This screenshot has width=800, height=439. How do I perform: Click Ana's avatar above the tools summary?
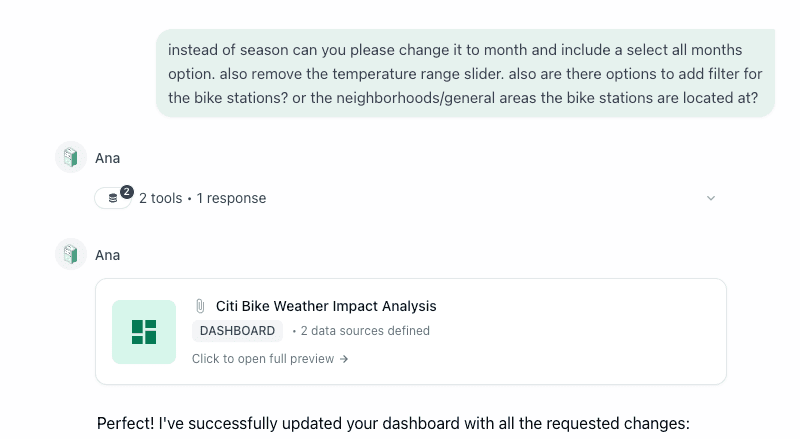70,157
